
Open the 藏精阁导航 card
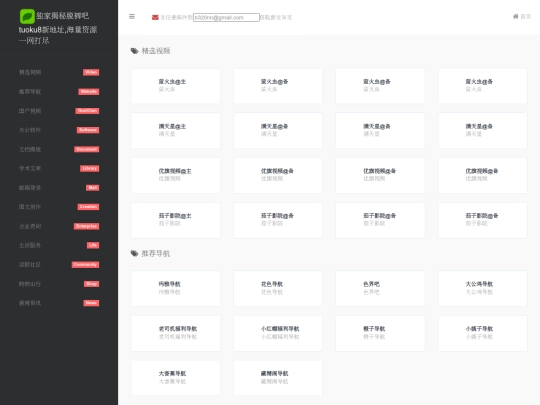click(278, 378)
